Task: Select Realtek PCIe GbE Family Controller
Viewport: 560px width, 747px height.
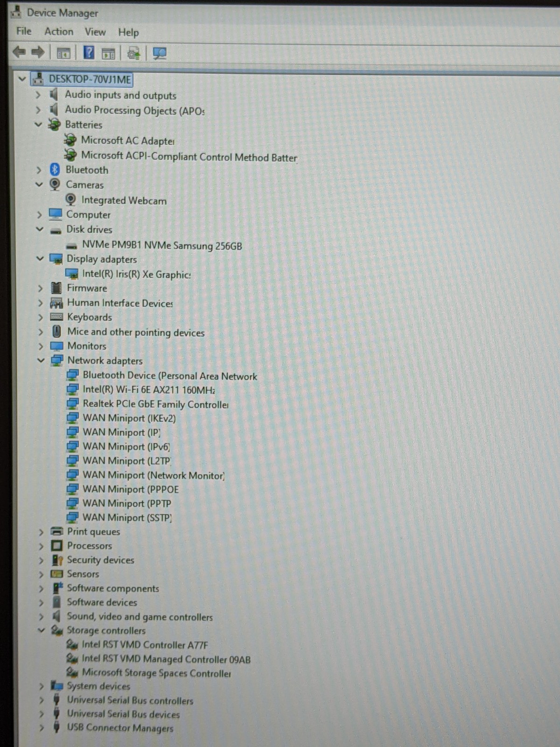Action: pos(155,404)
